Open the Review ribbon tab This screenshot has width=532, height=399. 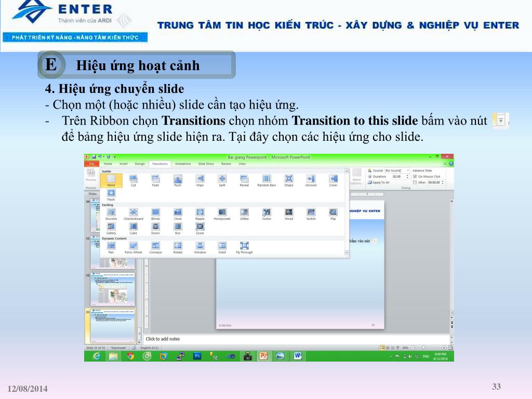tap(227, 164)
